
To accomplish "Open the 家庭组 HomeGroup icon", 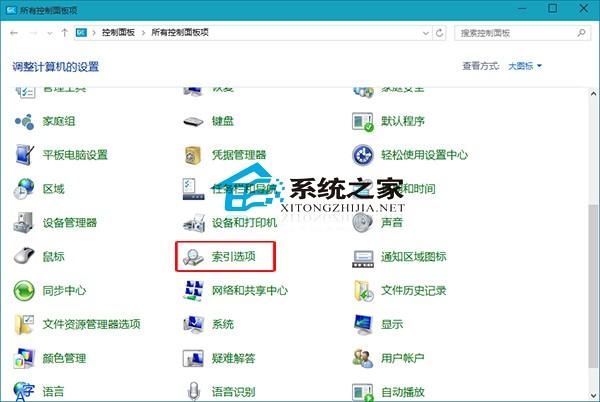I will [24, 122].
